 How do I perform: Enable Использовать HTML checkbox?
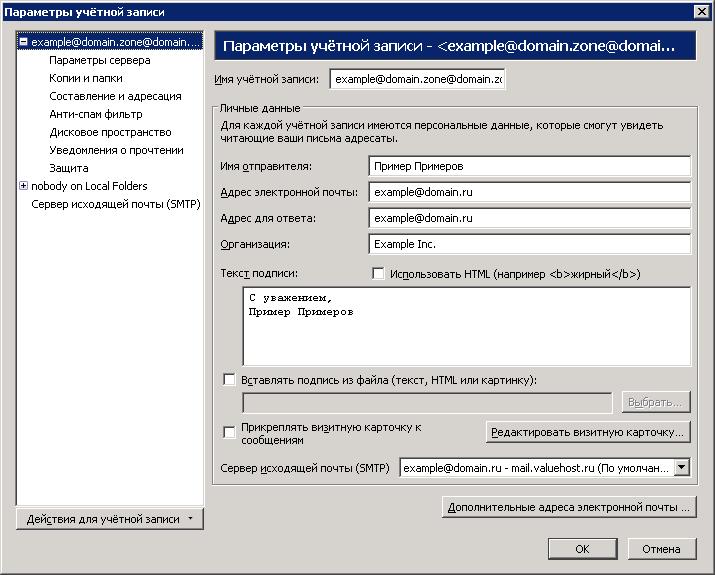(x=378, y=274)
